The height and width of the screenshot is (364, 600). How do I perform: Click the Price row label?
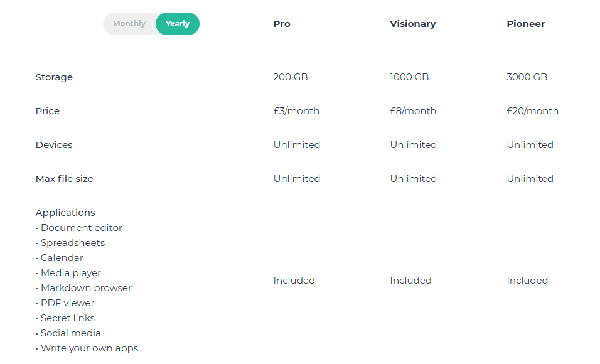(x=48, y=111)
